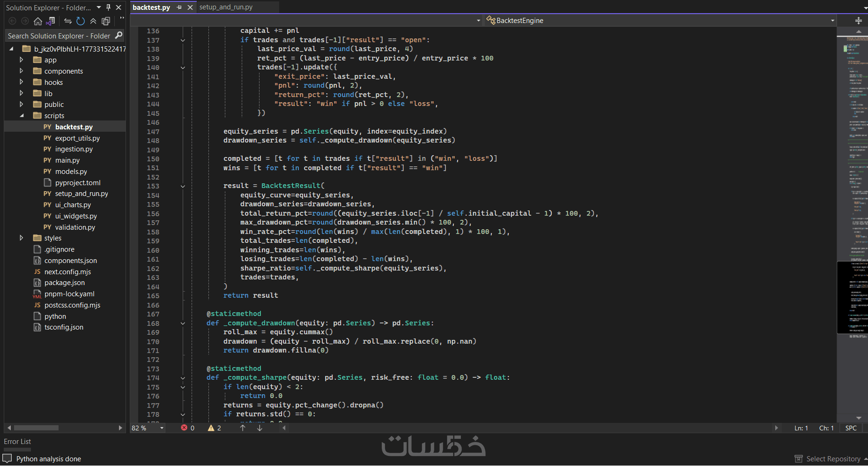868x466 pixels.
Task: Click the SPC whitespace indicator
Action: click(x=851, y=428)
